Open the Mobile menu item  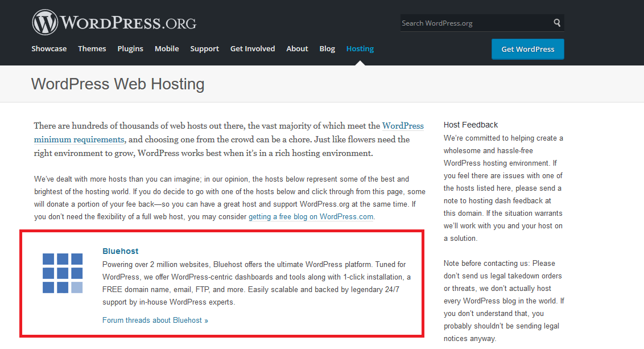167,48
